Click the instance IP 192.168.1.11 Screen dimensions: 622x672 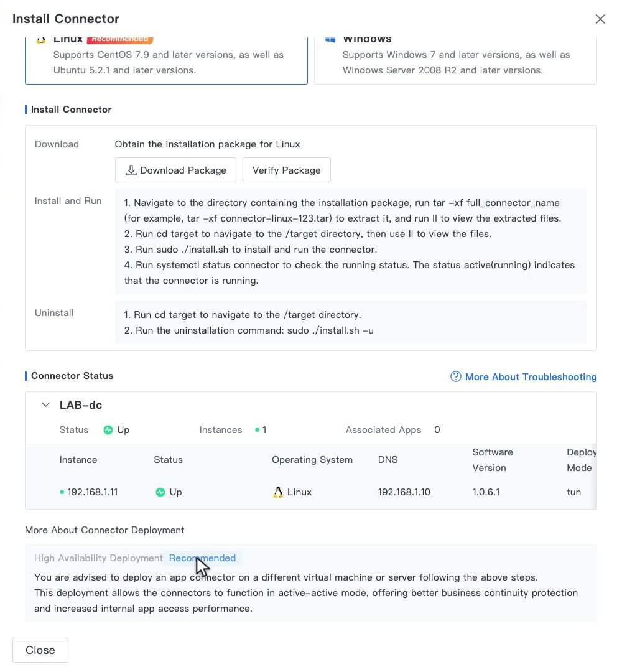click(92, 492)
